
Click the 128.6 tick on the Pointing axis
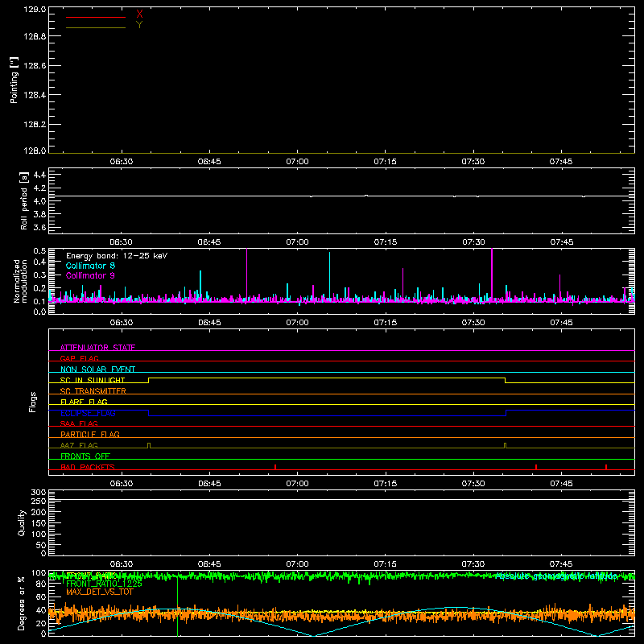(x=35, y=66)
